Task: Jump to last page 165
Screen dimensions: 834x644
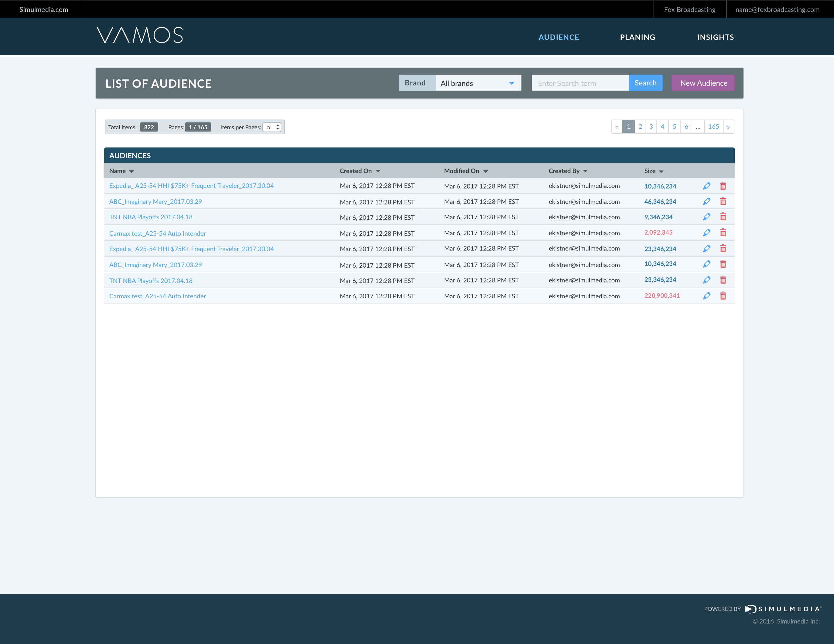Action: 713,127
